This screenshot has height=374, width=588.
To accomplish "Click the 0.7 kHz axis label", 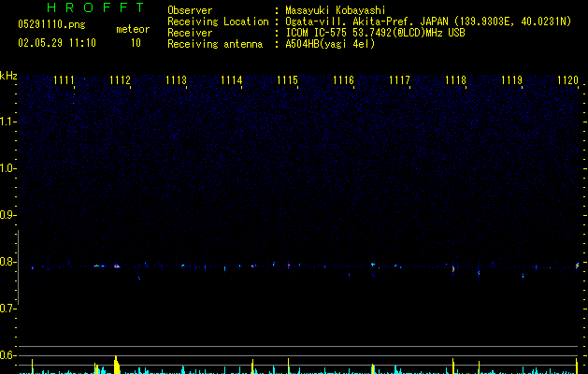I will tap(7, 309).
